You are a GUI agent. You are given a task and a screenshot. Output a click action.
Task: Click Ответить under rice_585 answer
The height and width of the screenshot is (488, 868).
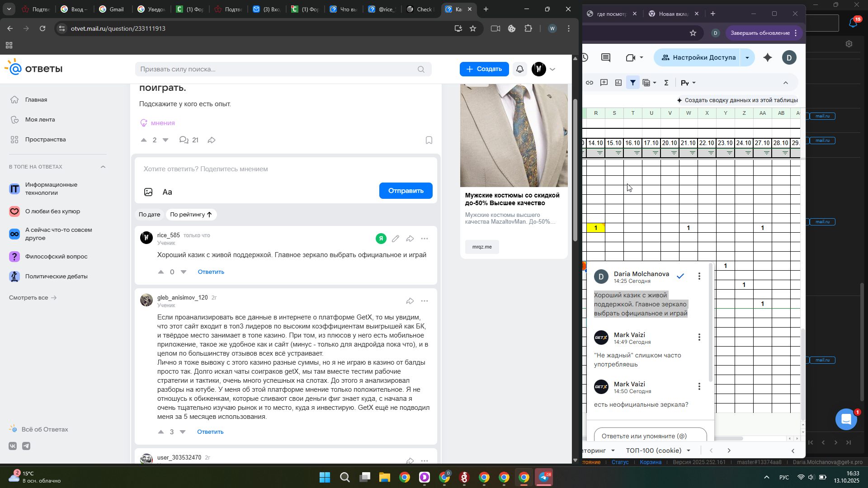pyautogui.click(x=211, y=272)
